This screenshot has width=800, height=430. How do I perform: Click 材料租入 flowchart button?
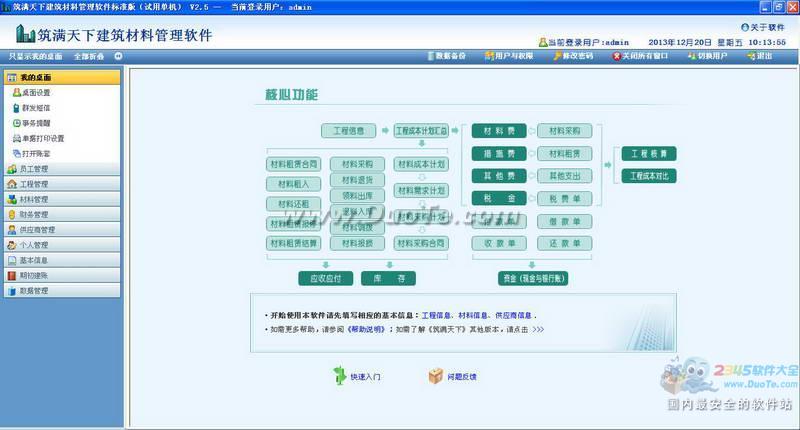(293, 184)
